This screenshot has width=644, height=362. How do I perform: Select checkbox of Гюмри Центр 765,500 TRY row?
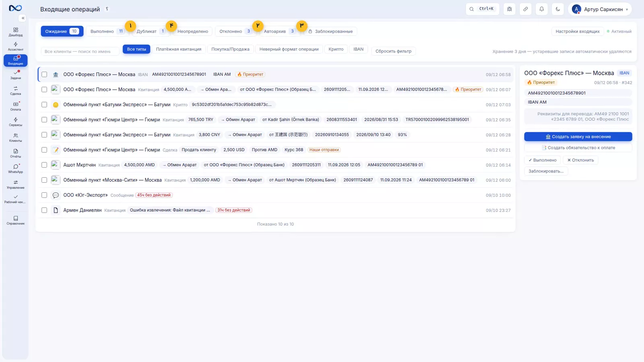coord(44,119)
